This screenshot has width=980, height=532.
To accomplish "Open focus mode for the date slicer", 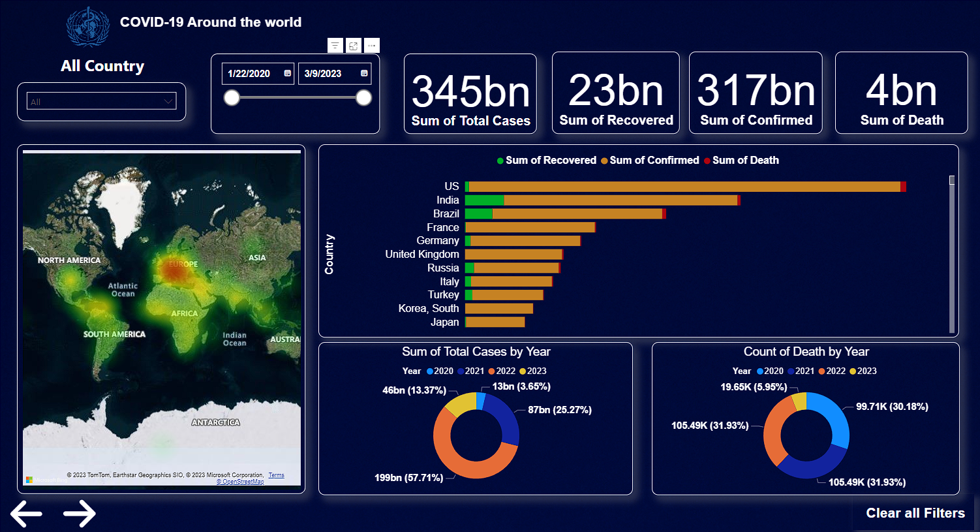I will tap(353, 46).
